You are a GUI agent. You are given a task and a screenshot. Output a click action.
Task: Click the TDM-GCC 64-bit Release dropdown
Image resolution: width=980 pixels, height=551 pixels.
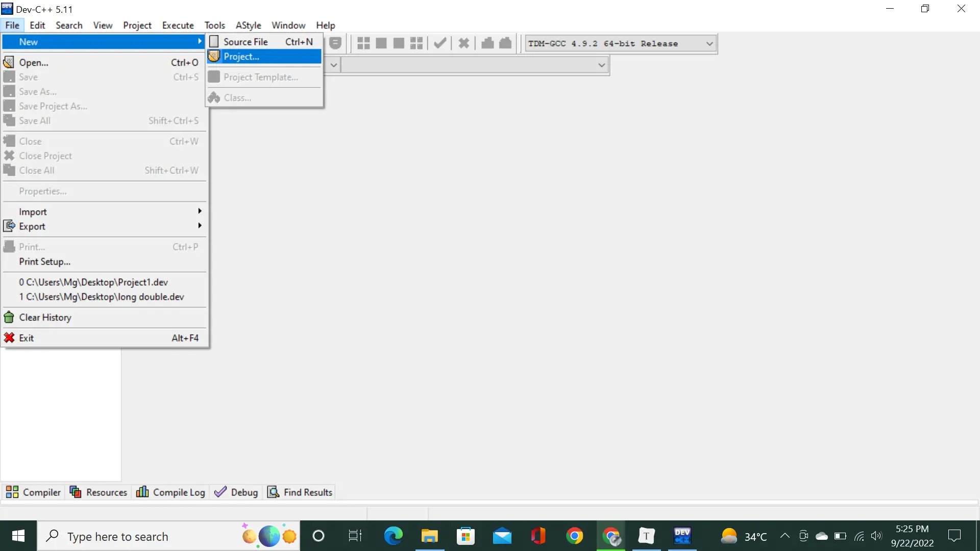point(619,44)
